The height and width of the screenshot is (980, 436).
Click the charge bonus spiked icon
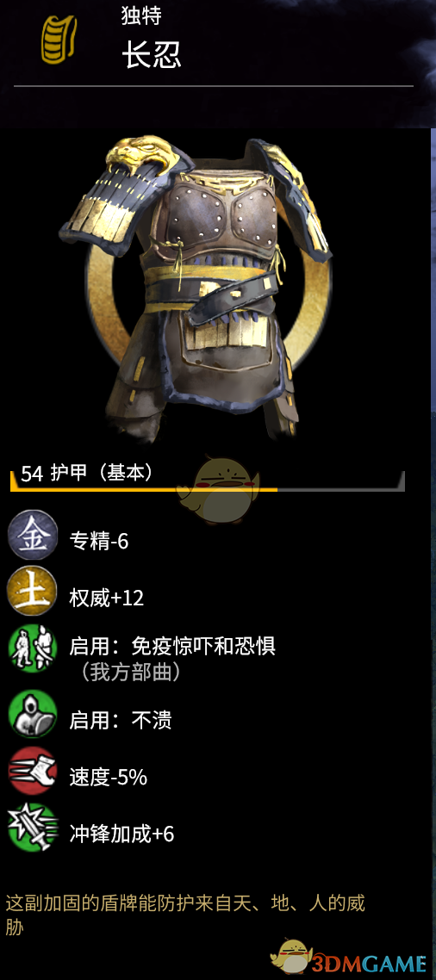pyautogui.click(x=33, y=827)
